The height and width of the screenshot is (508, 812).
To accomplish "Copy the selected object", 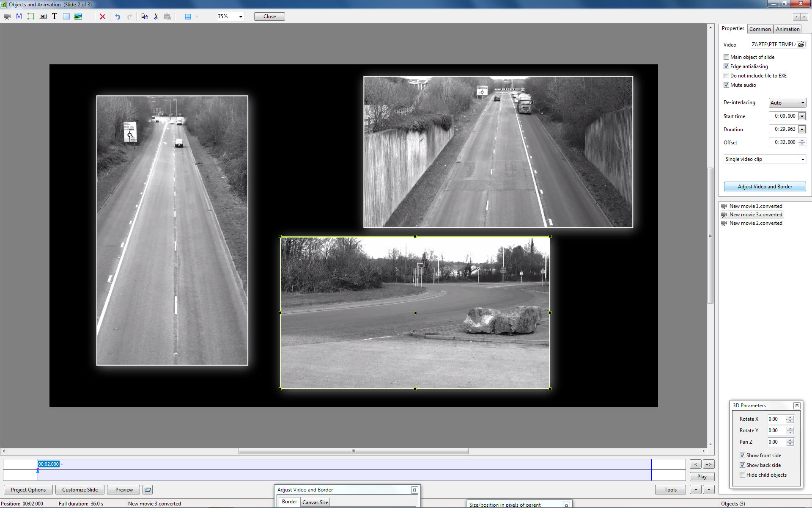I will [145, 17].
